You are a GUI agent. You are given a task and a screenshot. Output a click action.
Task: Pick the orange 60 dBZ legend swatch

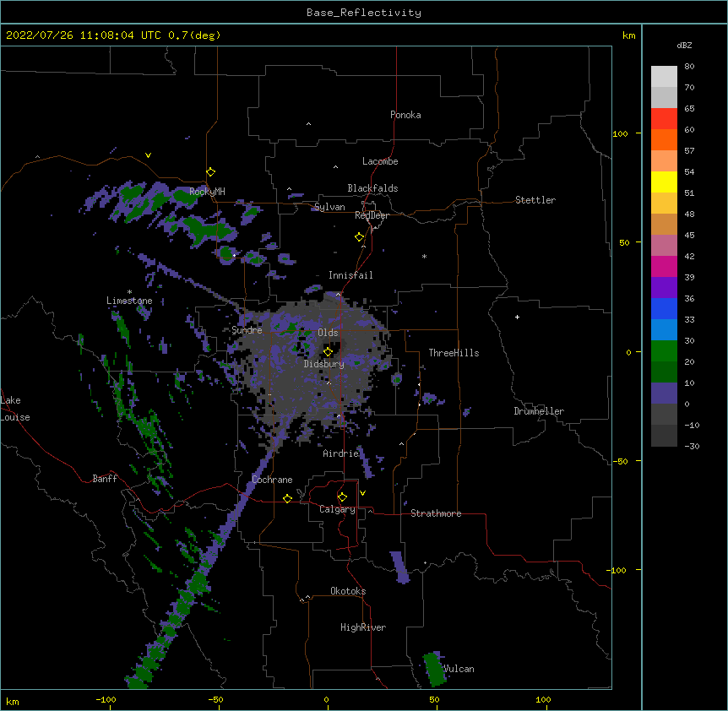664,139
